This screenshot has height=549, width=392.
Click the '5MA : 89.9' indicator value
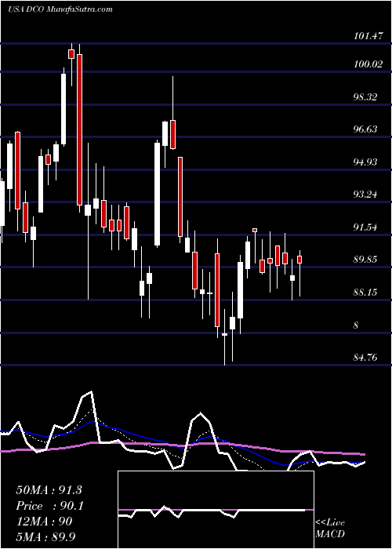pos(45,536)
